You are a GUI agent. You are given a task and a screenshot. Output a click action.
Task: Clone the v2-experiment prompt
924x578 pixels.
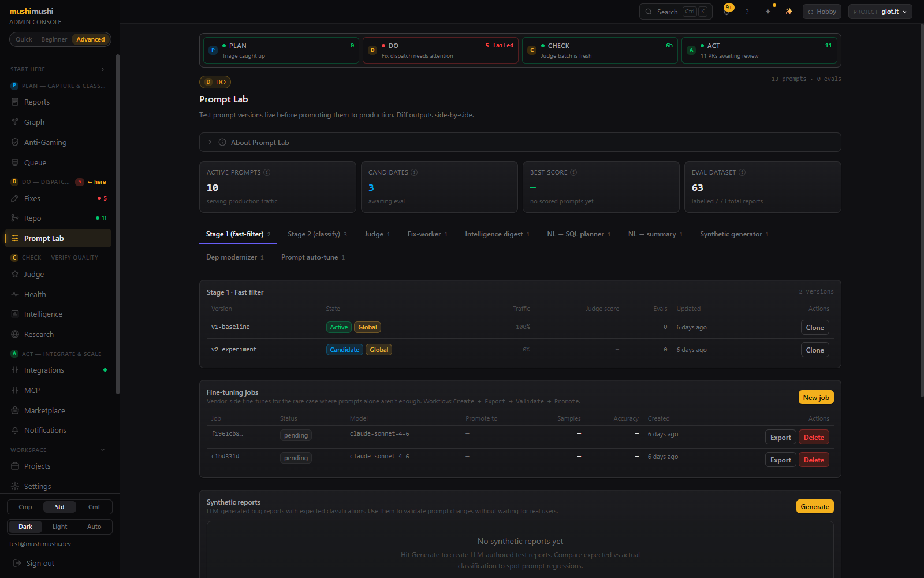point(815,350)
